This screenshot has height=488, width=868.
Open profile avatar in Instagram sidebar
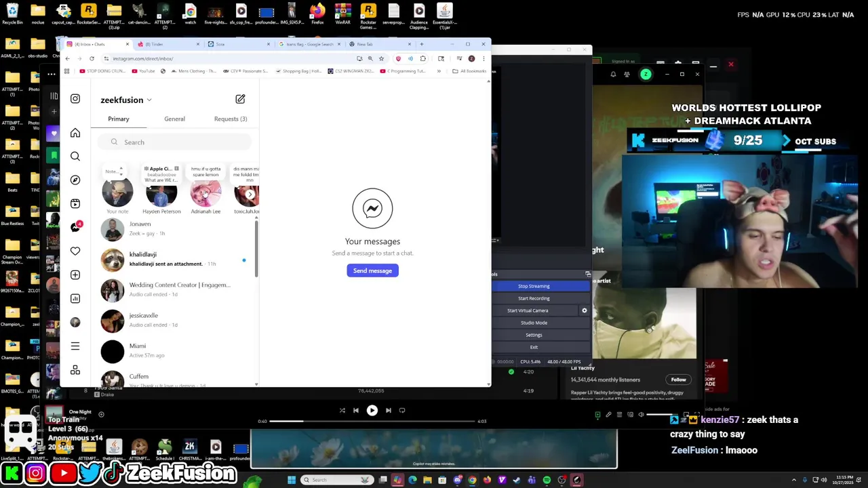pyautogui.click(x=75, y=322)
